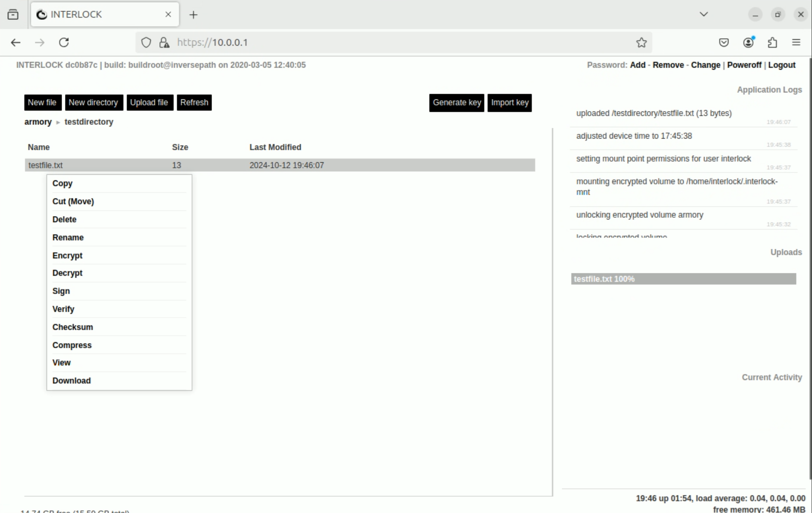
Task: Click the site security padlock icon
Action: coord(164,42)
